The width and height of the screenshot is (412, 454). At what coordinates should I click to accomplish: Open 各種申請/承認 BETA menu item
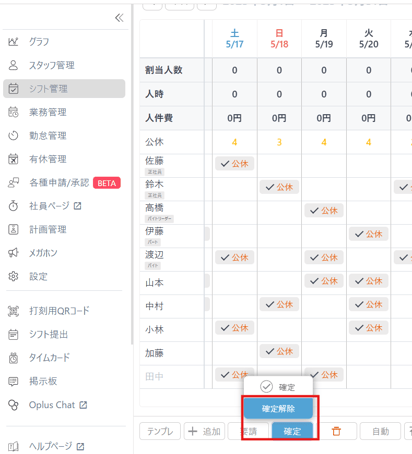click(64, 183)
